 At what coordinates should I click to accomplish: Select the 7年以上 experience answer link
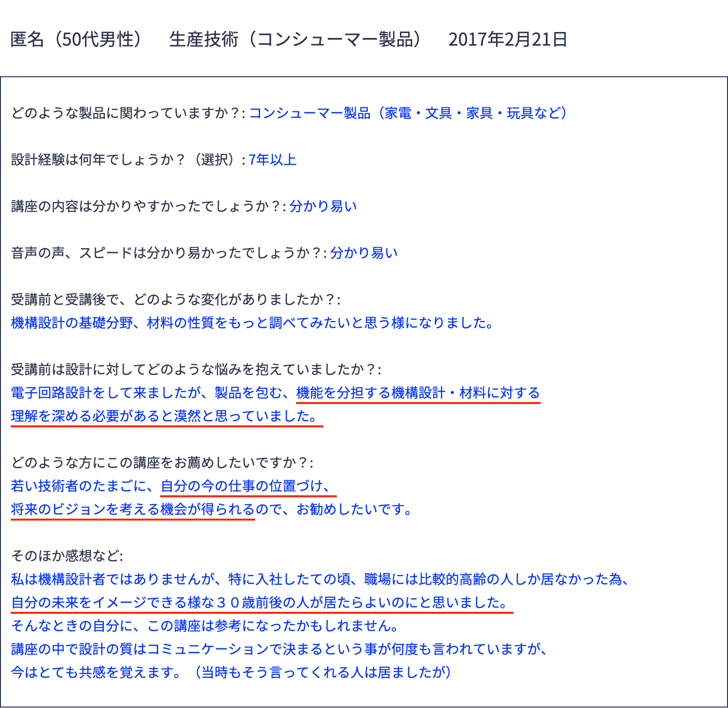(x=272, y=159)
